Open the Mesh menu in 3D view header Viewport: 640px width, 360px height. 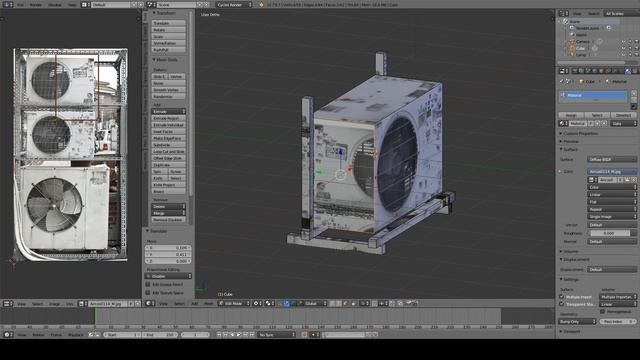pos(209,303)
